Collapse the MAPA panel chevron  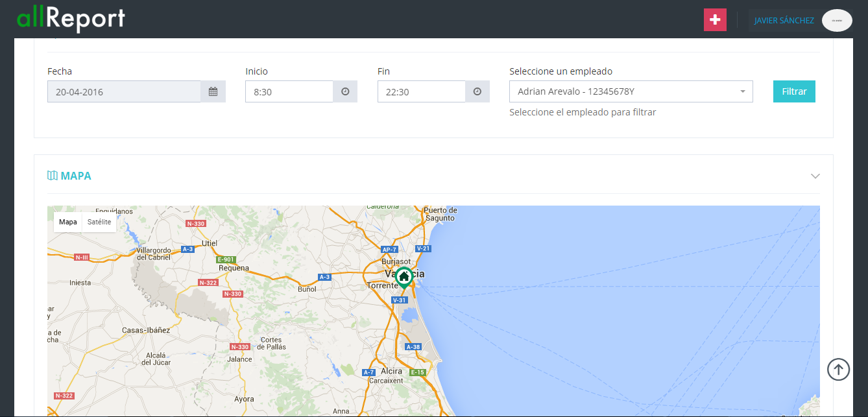[815, 176]
